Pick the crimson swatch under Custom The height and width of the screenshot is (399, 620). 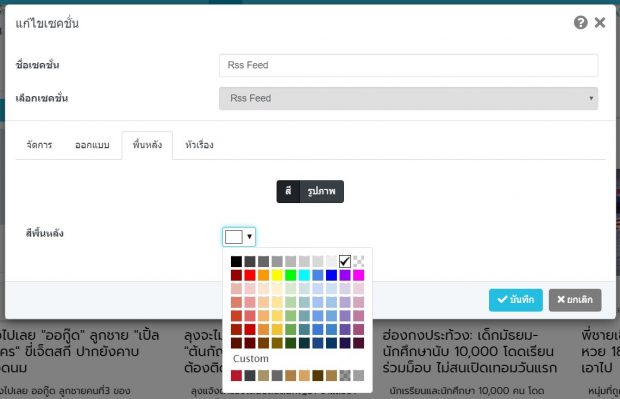(x=236, y=375)
